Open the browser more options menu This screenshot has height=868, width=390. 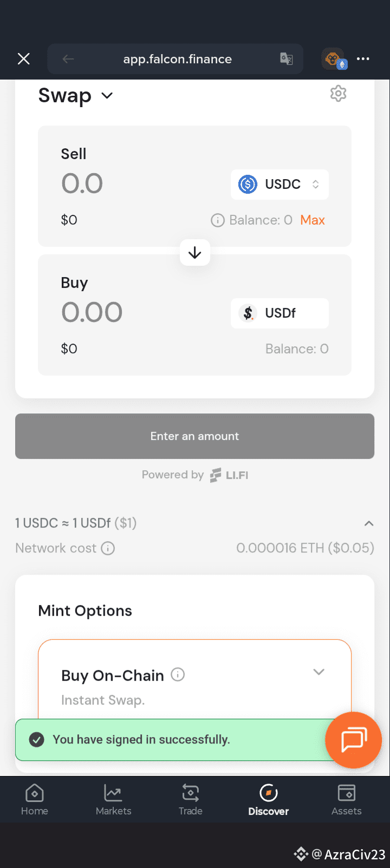point(363,59)
